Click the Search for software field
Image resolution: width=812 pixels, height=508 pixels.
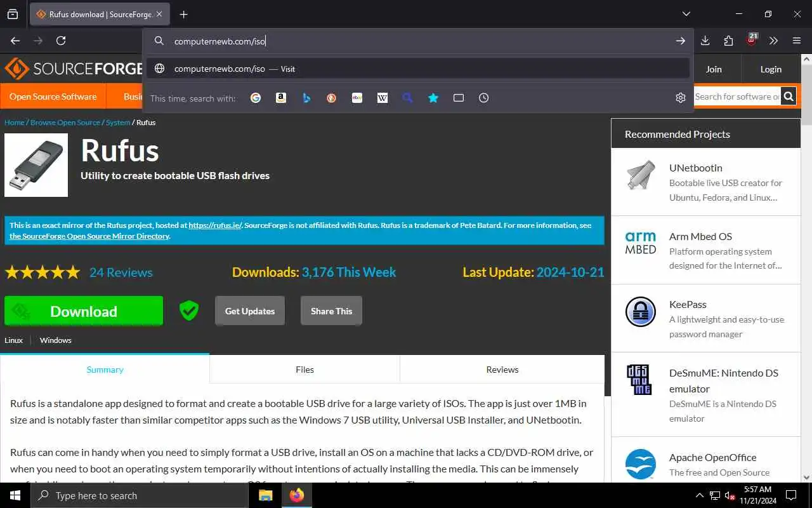point(737,97)
